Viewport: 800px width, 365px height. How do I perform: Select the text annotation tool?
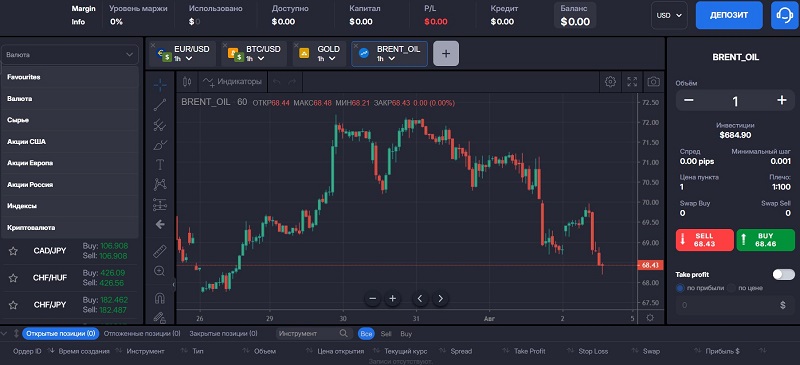pos(160,164)
